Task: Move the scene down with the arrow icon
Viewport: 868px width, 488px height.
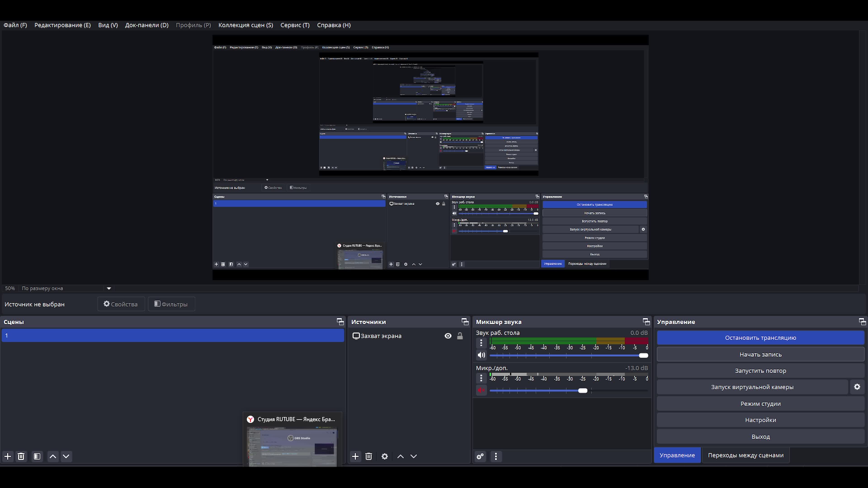Action: coord(66,456)
